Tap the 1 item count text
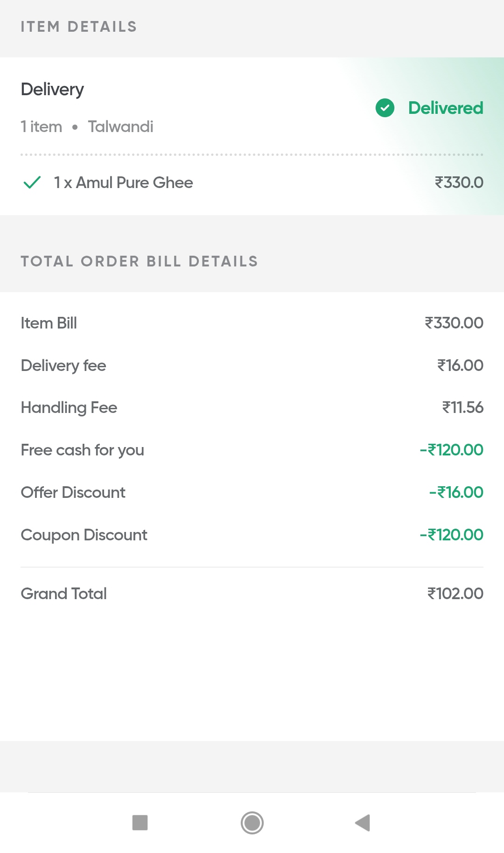This screenshot has height=853, width=504. click(42, 126)
